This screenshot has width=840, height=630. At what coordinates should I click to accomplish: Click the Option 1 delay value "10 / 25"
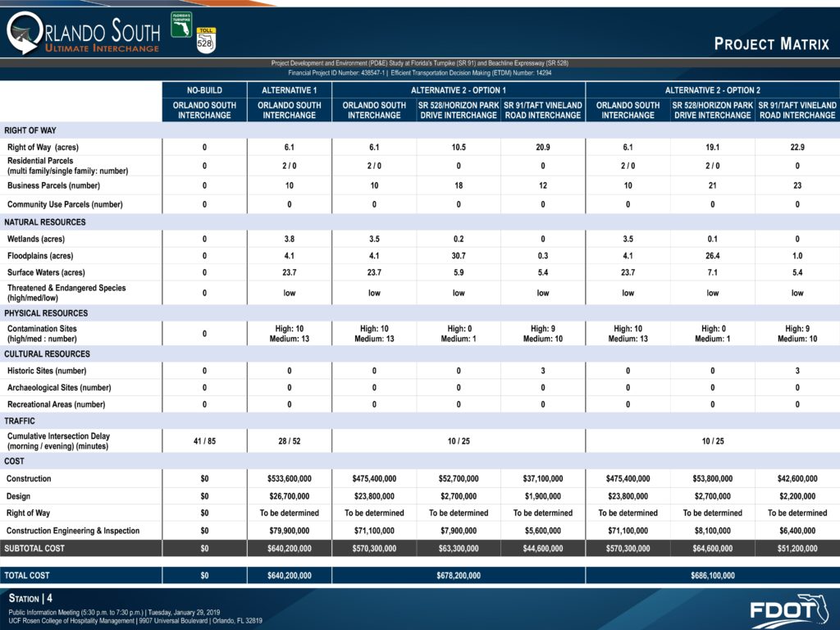[459, 441]
